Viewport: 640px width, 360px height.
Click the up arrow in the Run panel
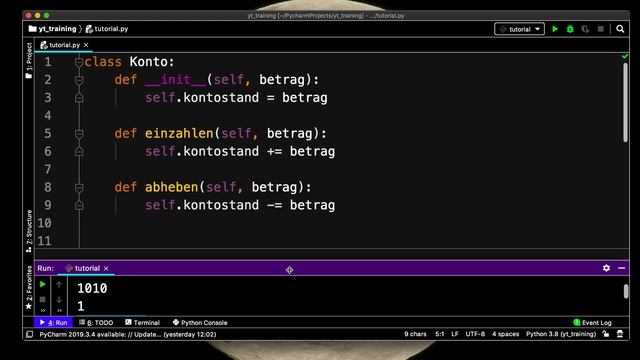[x=59, y=284]
